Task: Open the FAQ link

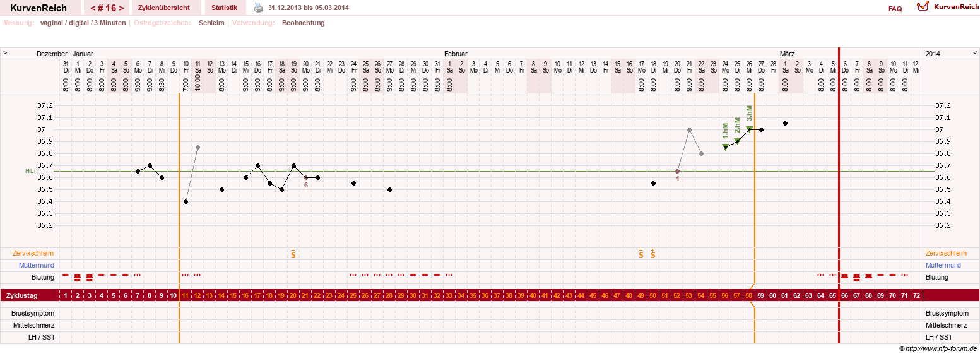Action: point(895,9)
